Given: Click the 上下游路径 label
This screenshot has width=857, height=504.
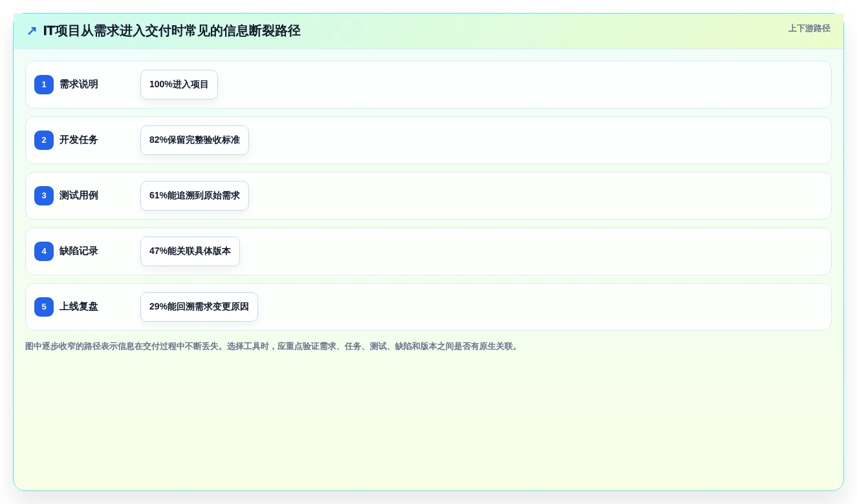Looking at the screenshot, I should pos(809,28).
